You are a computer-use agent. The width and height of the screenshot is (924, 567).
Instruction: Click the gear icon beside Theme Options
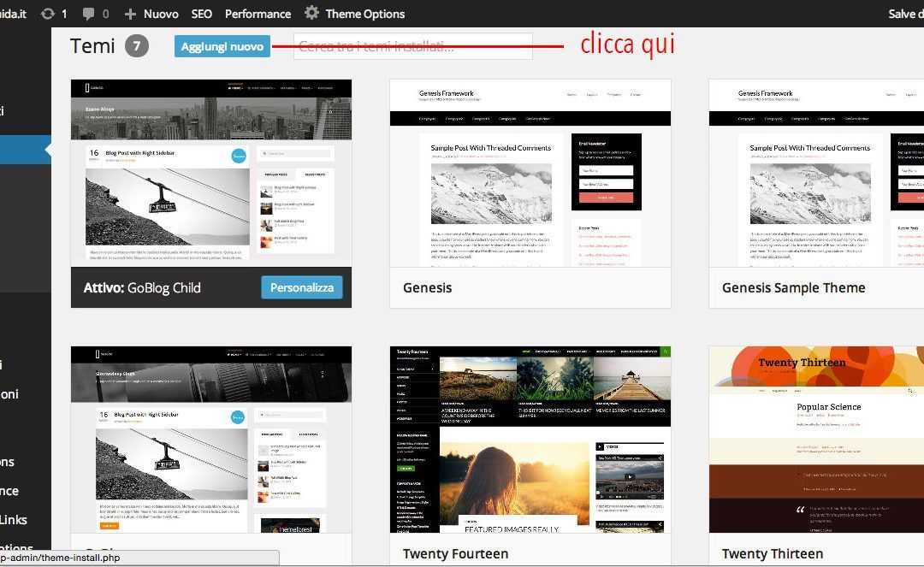tap(311, 13)
